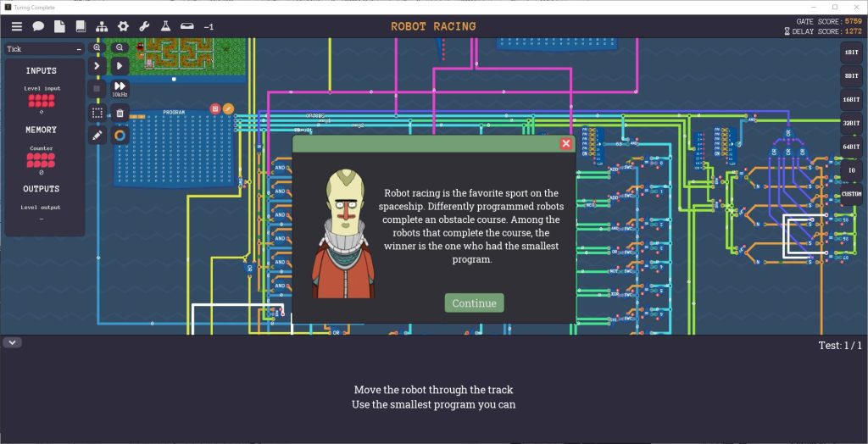Select the CUSTOM components tab
The image size is (868, 444).
pos(851,195)
